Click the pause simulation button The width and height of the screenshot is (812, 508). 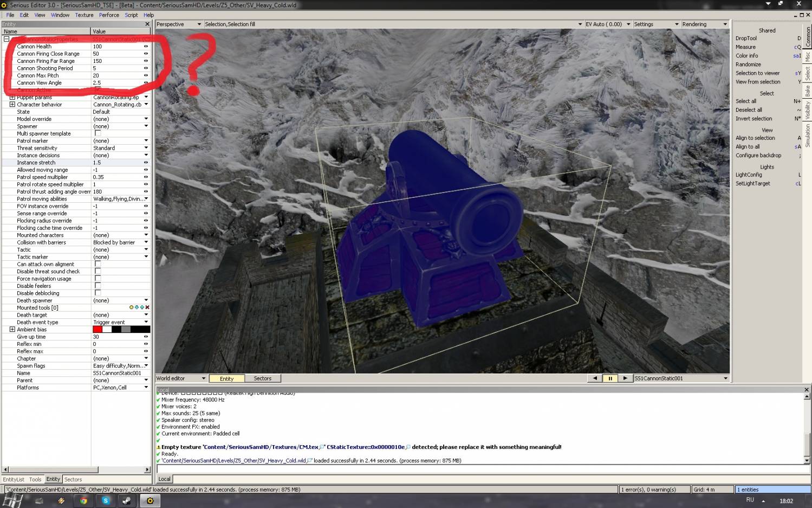610,378
